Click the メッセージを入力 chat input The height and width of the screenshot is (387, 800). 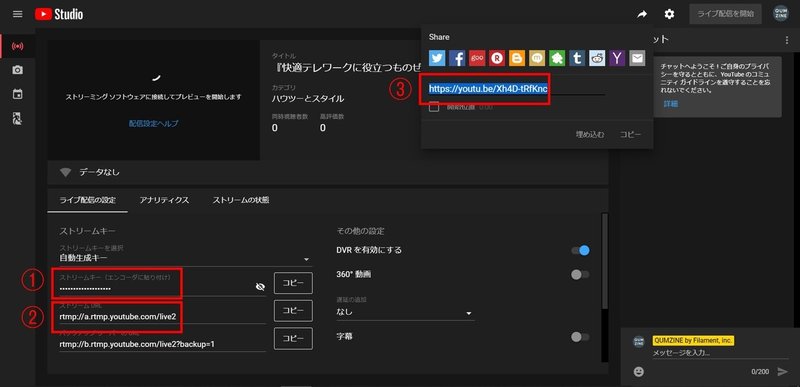click(720, 352)
